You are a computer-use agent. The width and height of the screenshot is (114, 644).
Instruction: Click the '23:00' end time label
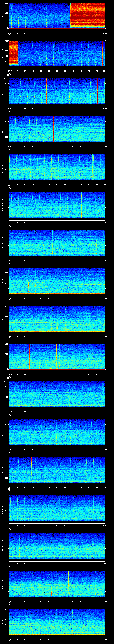105,260
